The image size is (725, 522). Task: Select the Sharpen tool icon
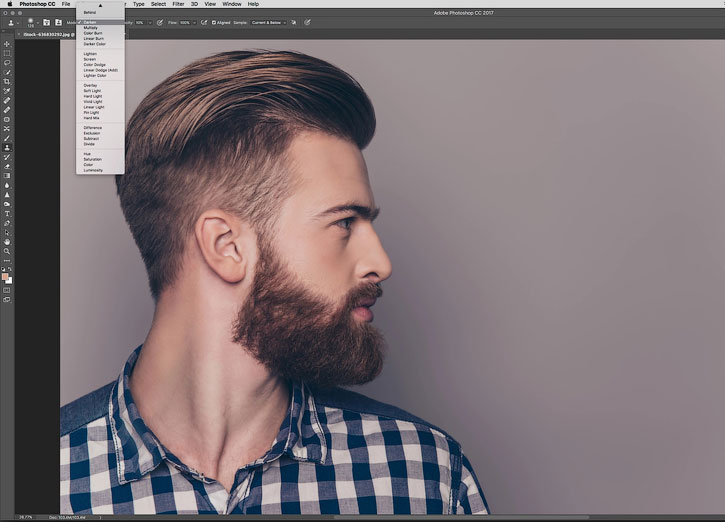(x=7, y=195)
